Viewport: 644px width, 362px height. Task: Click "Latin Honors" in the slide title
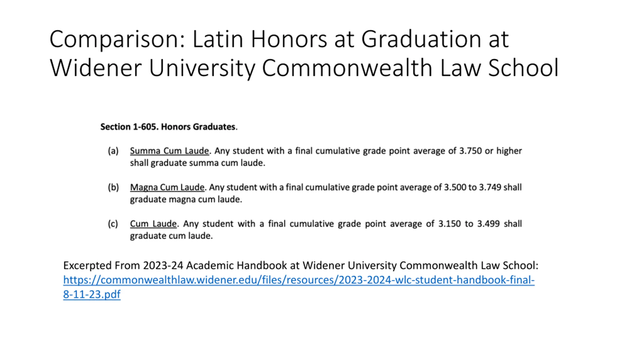click(260, 39)
